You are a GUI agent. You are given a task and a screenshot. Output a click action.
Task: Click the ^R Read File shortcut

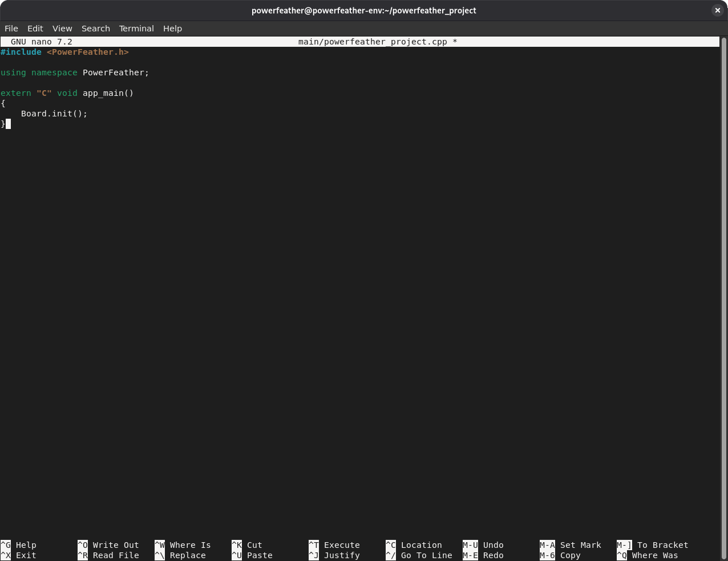pos(108,555)
